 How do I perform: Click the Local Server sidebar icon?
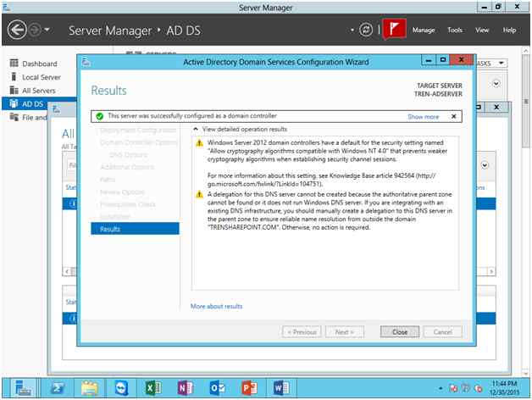(x=14, y=77)
